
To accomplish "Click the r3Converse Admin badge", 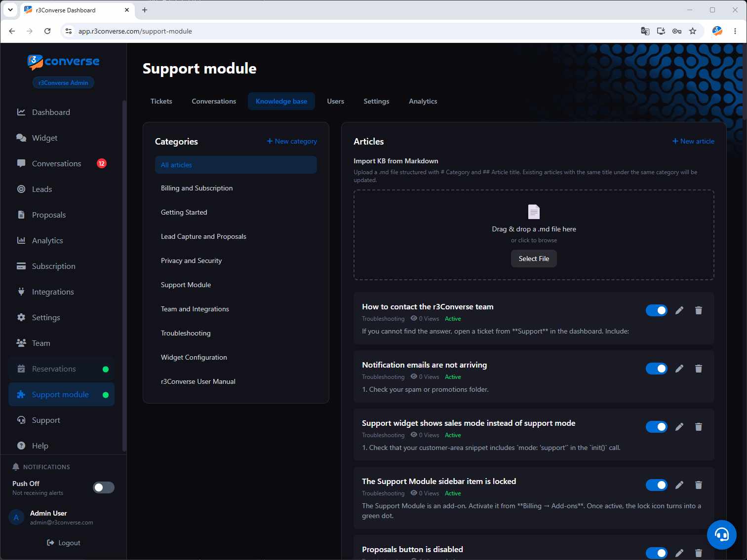I will (x=63, y=83).
